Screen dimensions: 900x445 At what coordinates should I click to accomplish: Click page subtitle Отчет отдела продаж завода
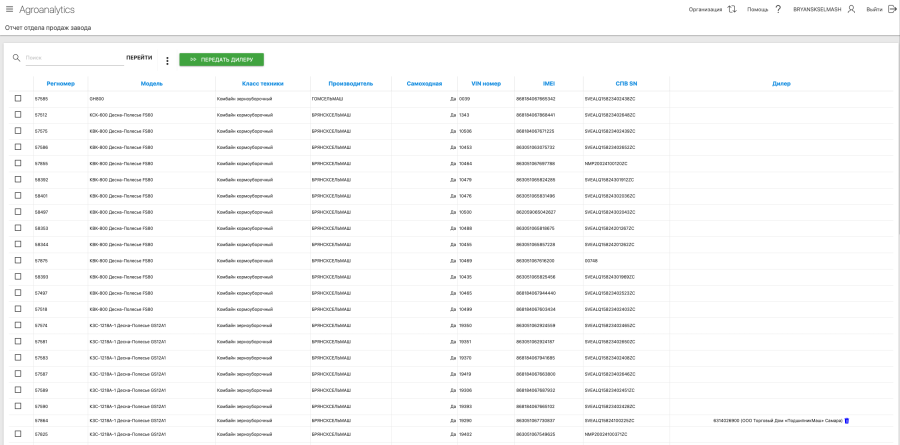[48, 28]
